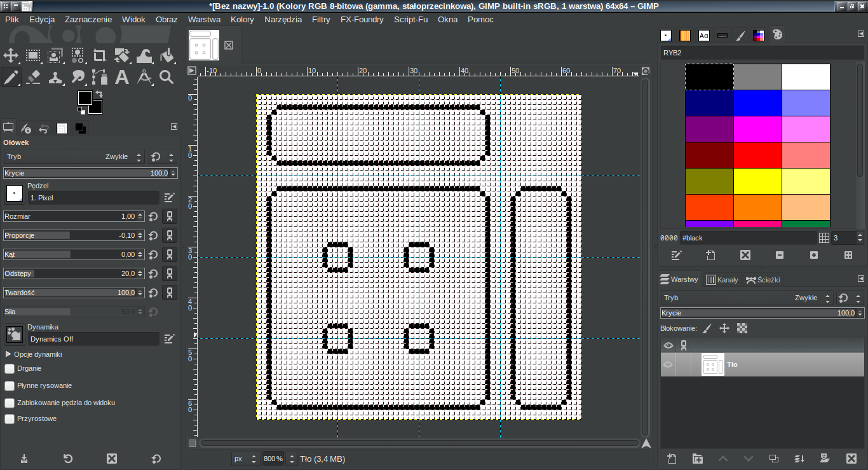Select the Crop tool

[100, 55]
